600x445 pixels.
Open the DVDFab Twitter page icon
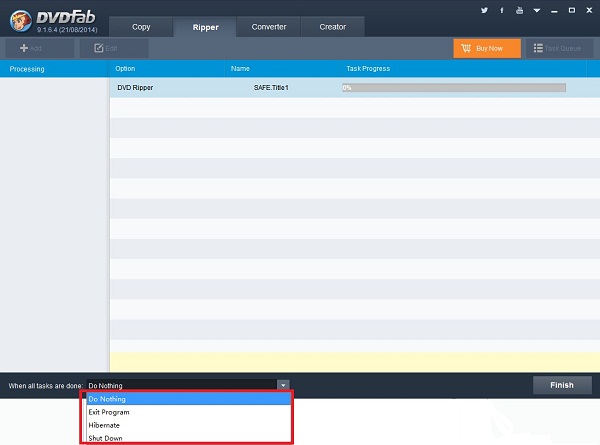[x=484, y=10]
